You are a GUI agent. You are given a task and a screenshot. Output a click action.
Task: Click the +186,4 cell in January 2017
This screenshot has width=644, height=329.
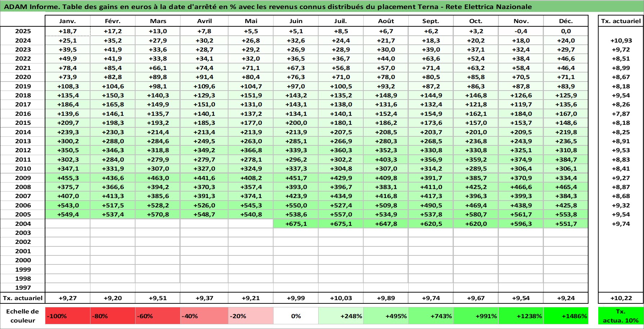point(68,104)
